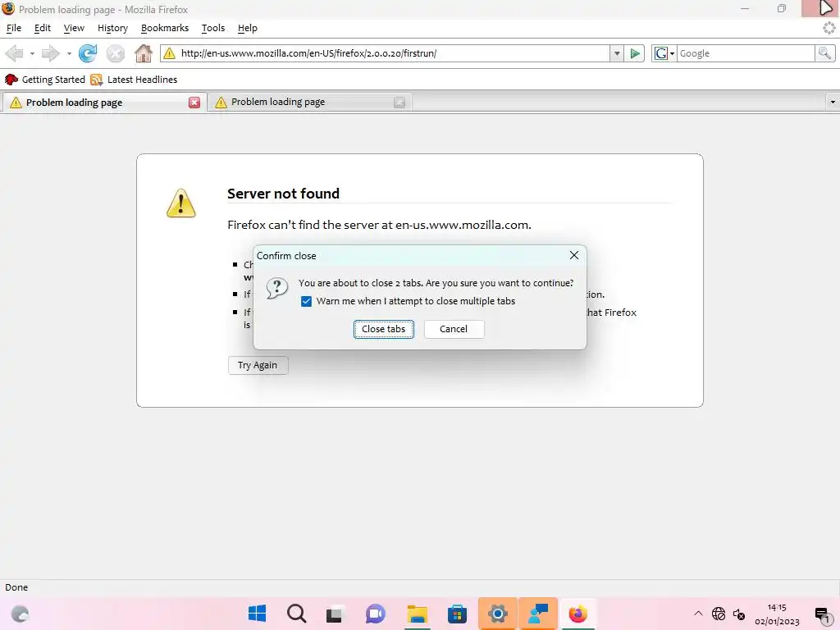Open the Chat app on the taskbar
840x630 pixels.
[376, 614]
